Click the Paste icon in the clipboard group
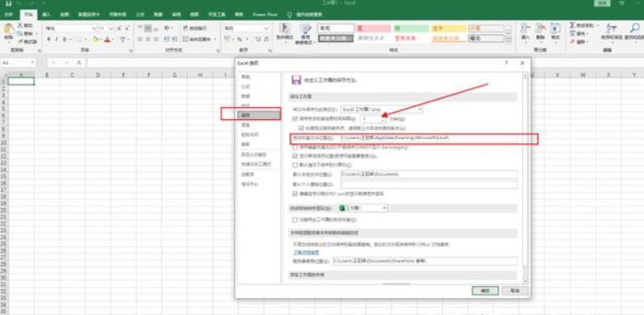This screenshot has height=315, width=644. 9,30
